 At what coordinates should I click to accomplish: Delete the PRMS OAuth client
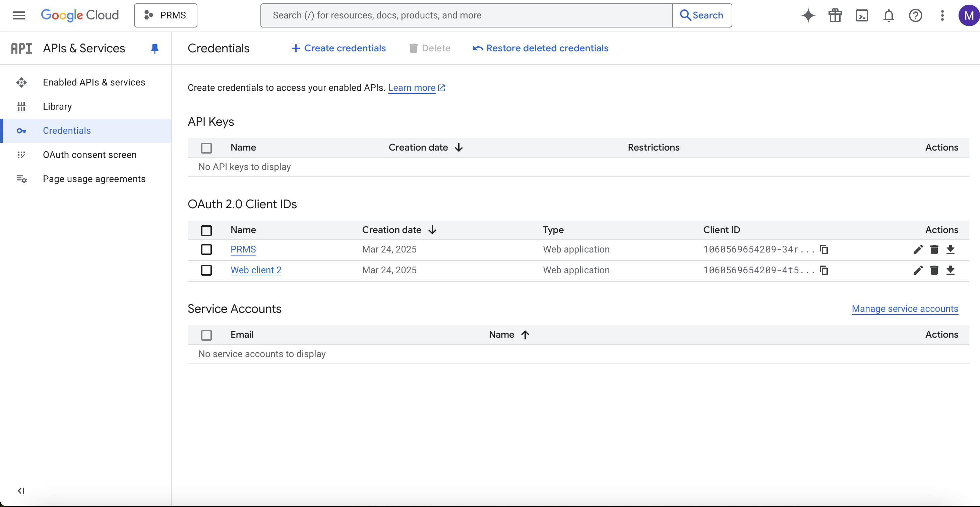pyautogui.click(x=934, y=249)
